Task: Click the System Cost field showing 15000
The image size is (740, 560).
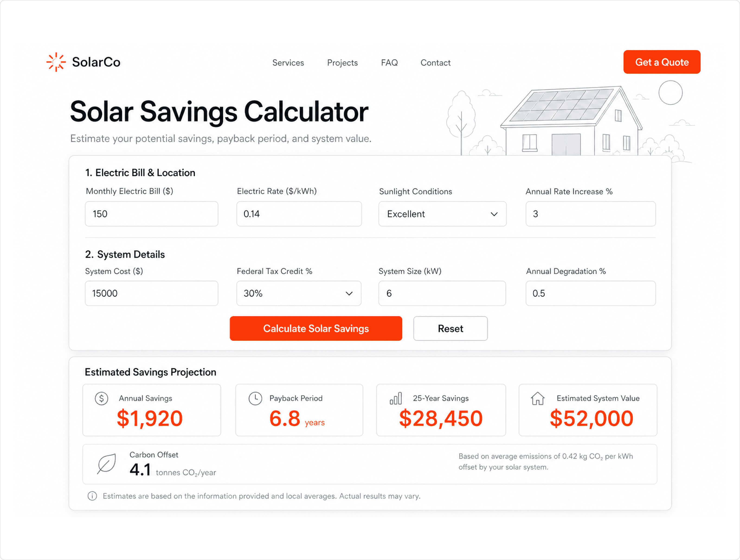Action: click(151, 293)
